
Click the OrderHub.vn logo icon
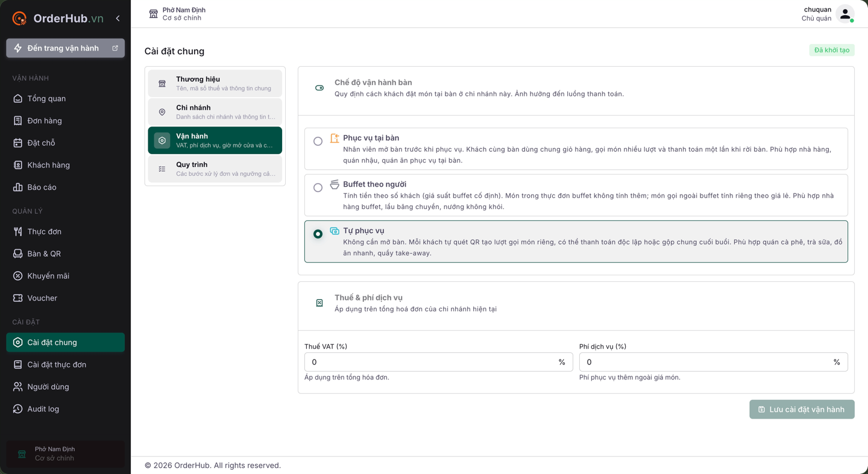pyautogui.click(x=19, y=19)
